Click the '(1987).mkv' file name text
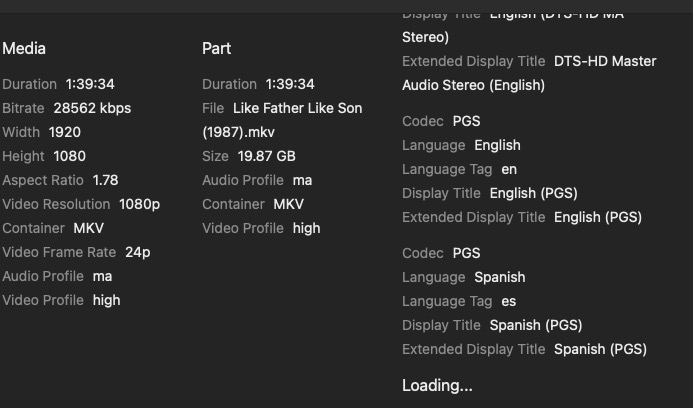Screen dimensions: 693x408 [239, 132]
